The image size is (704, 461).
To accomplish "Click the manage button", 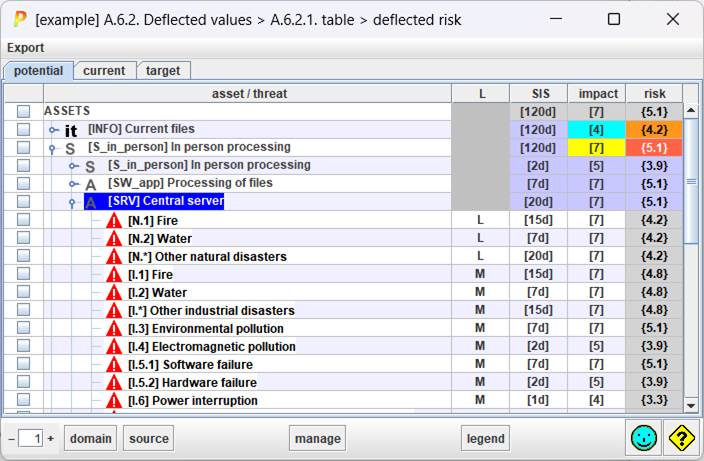I will pyautogui.click(x=317, y=439).
